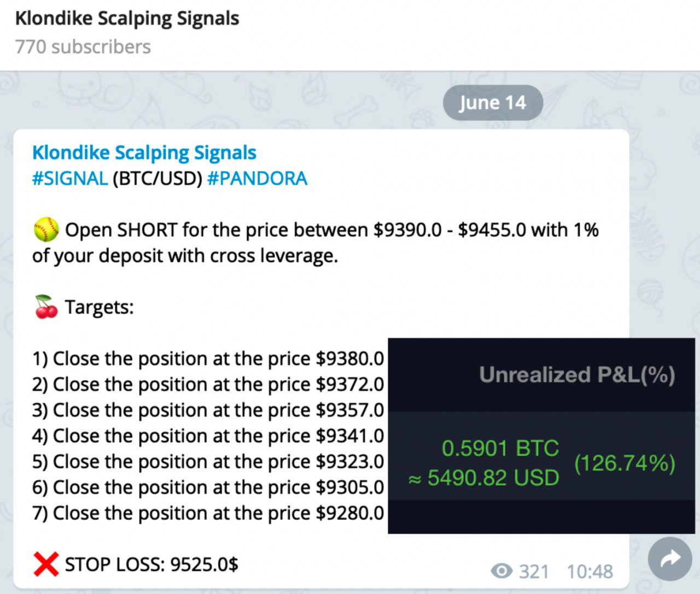Screen dimensions: 700x594
Task: Click the June 14 date badge
Action: [493, 103]
